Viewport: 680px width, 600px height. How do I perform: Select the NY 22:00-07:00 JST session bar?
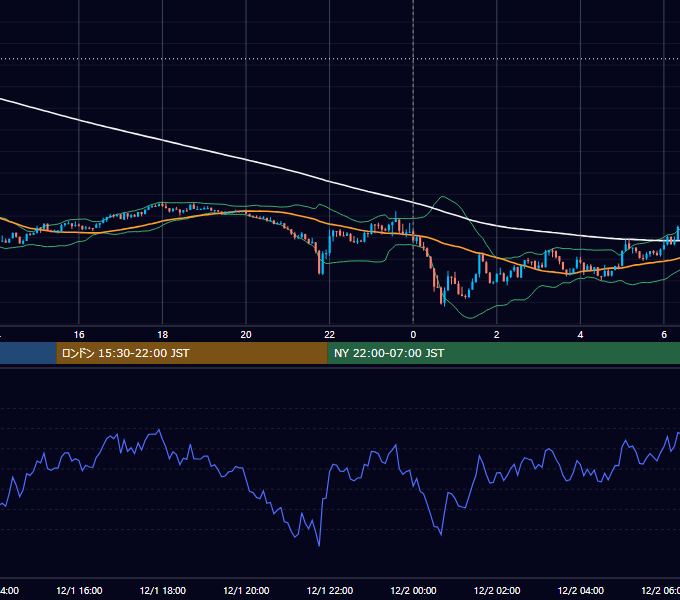503,353
